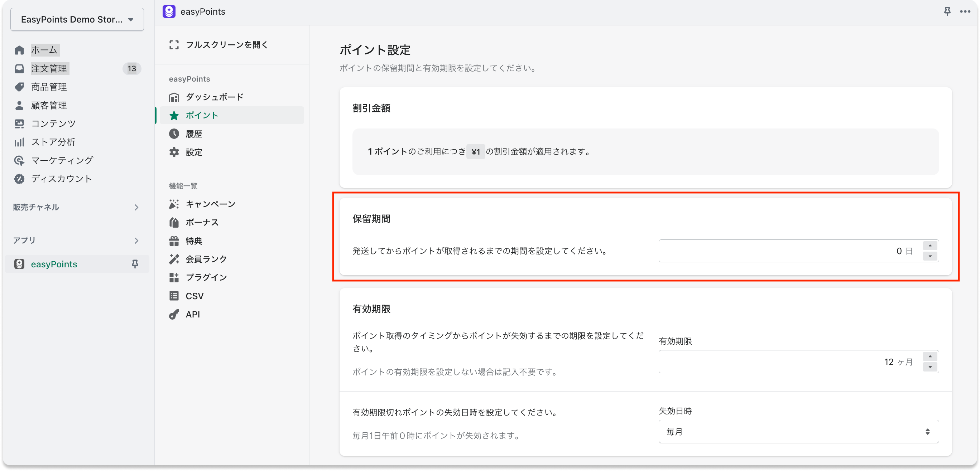Open ダッシュボード dashboard icon

pos(174,97)
